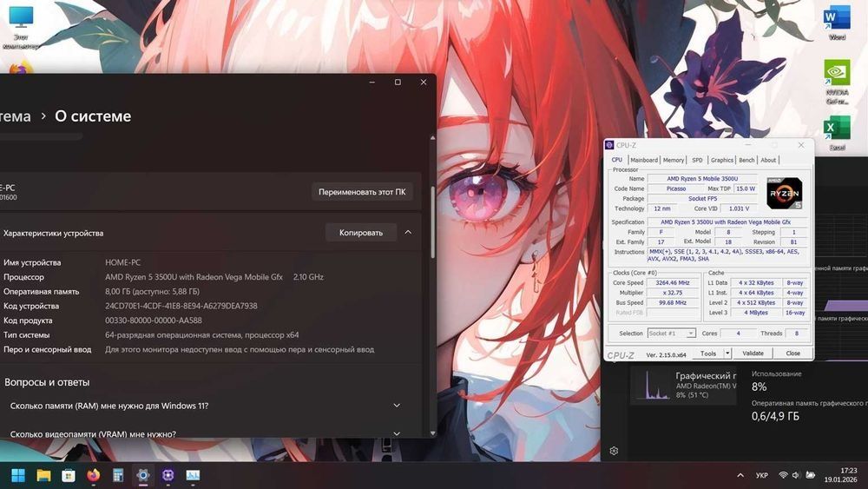This screenshot has width=868, height=489.
Task: Click the Validate button in CPU-Z
Action: pyautogui.click(x=753, y=354)
